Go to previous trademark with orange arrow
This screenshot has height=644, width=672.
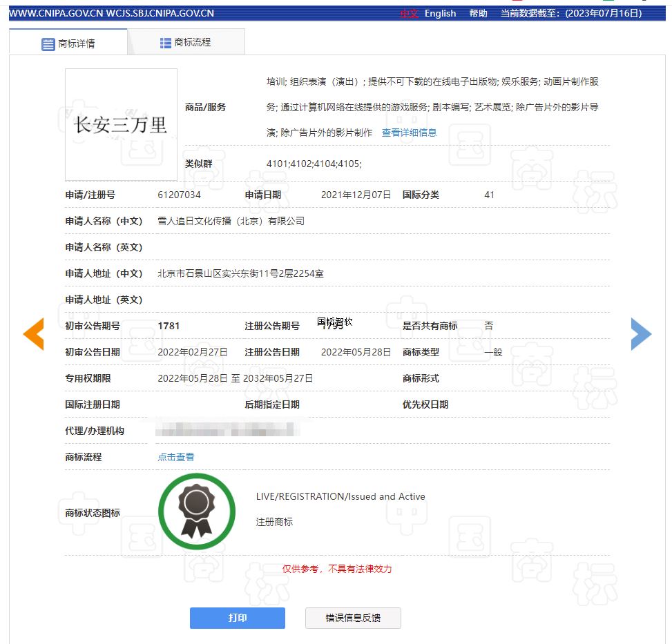pos(33,334)
